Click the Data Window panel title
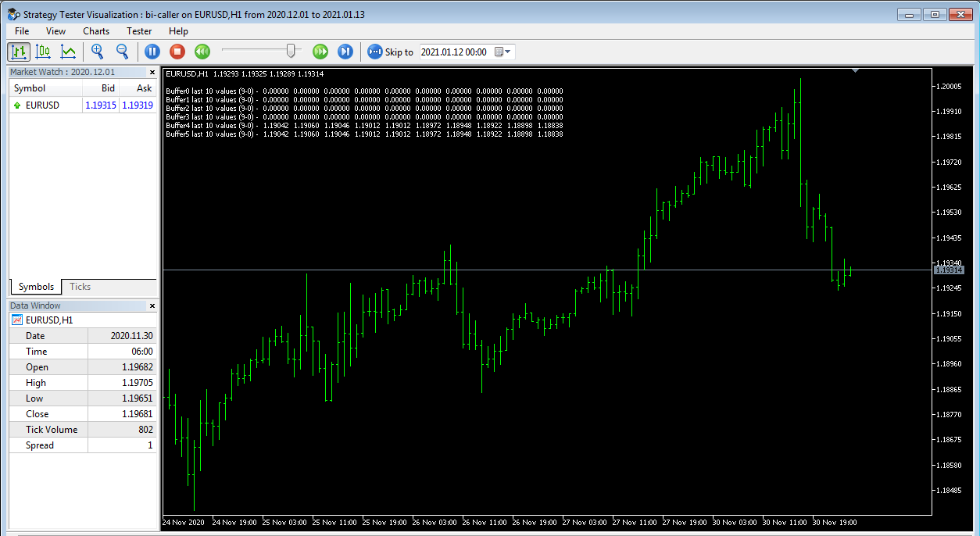This screenshot has width=980, height=536. [x=35, y=306]
